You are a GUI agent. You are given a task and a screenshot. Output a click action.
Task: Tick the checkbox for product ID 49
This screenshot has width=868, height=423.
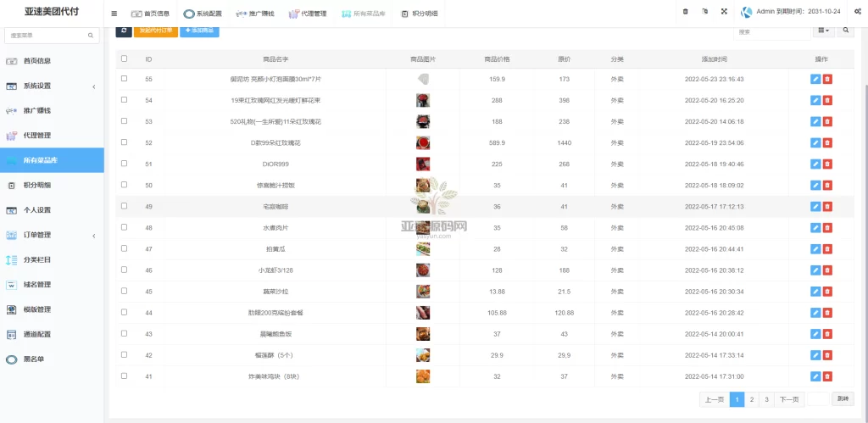pyautogui.click(x=124, y=206)
